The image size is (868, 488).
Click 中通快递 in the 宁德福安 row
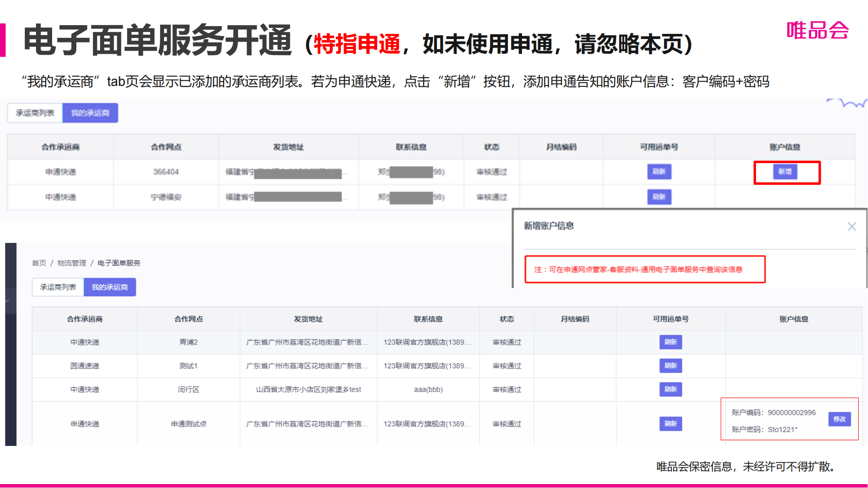(61, 197)
